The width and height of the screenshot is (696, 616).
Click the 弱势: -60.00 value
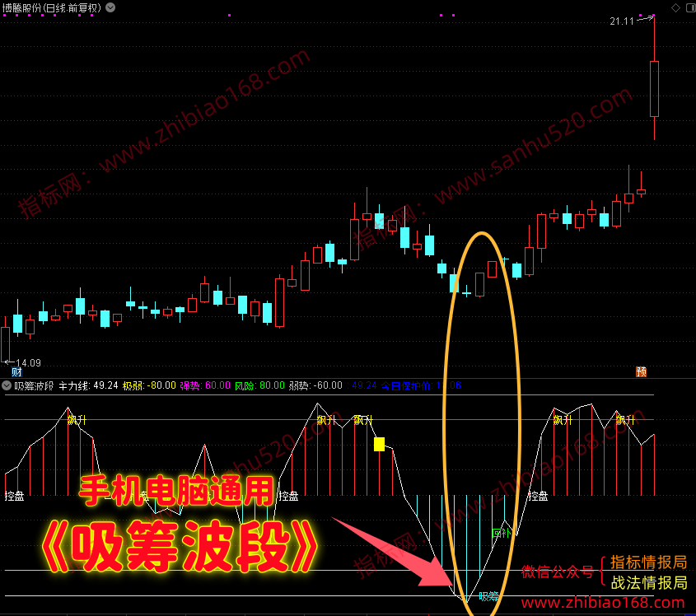click(x=315, y=385)
